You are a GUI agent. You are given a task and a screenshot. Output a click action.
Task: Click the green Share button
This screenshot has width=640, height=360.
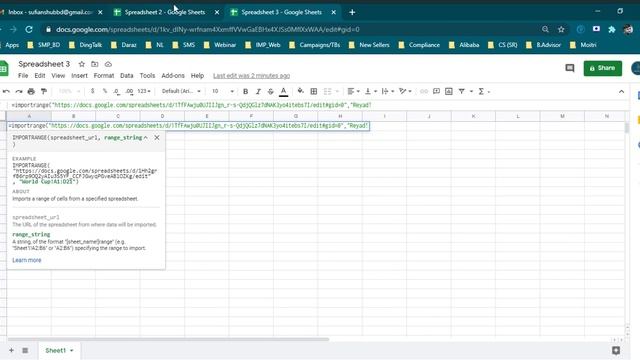click(602, 68)
